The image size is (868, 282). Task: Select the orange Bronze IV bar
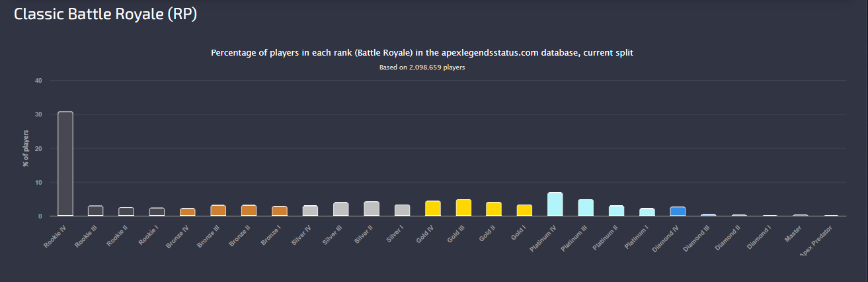coord(188,212)
